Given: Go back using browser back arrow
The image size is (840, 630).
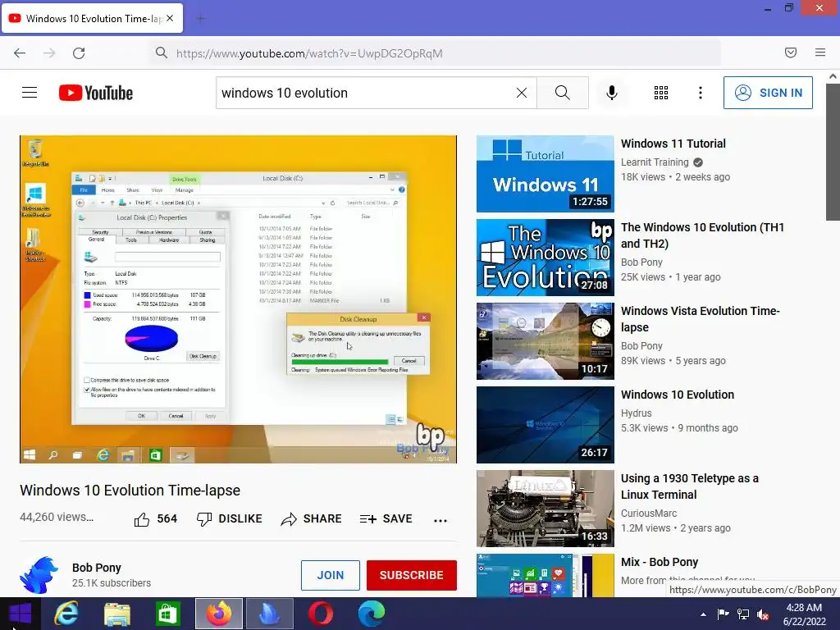Looking at the screenshot, I should 20,53.
